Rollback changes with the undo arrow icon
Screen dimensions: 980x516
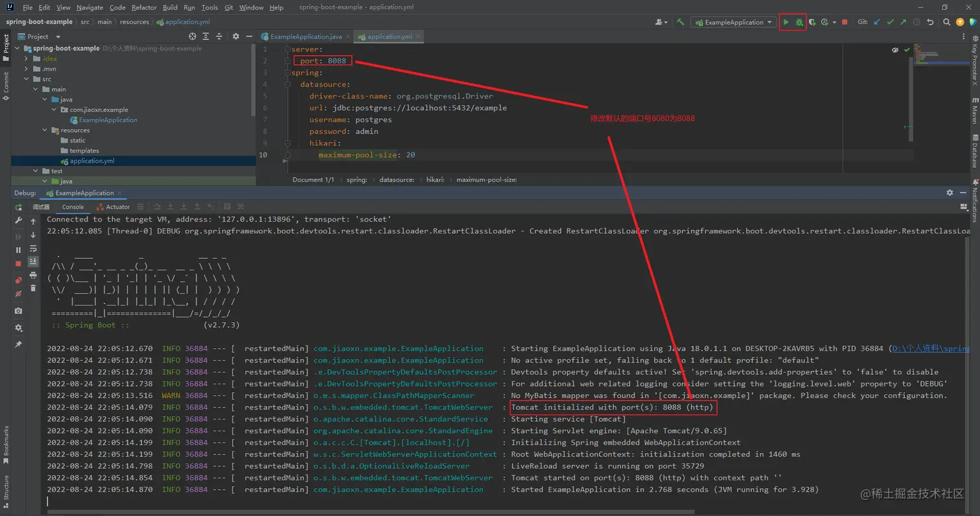pyautogui.click(x=931, y=22)
